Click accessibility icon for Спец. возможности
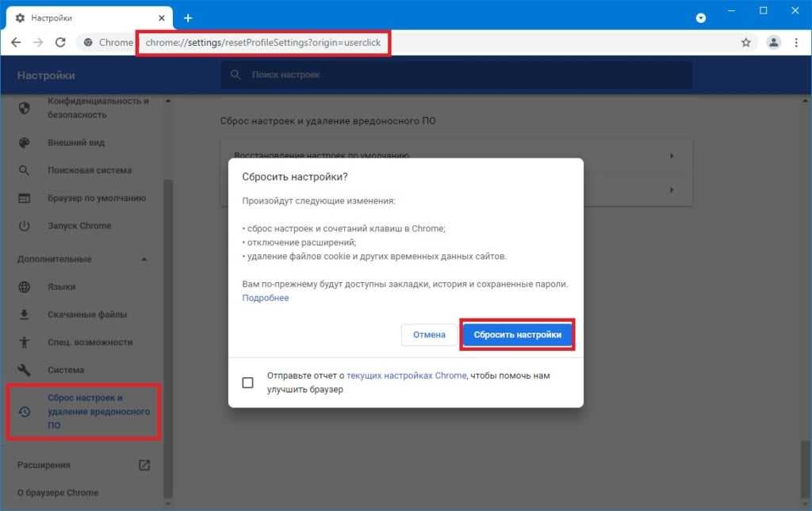The height and width of the screenshot is (511, 812). 24,342
